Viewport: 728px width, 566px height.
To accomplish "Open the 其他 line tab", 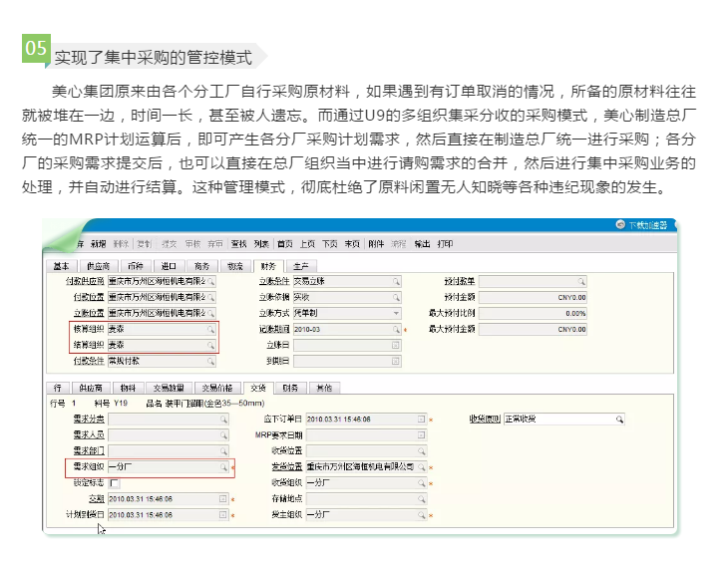I will [324, 388].
